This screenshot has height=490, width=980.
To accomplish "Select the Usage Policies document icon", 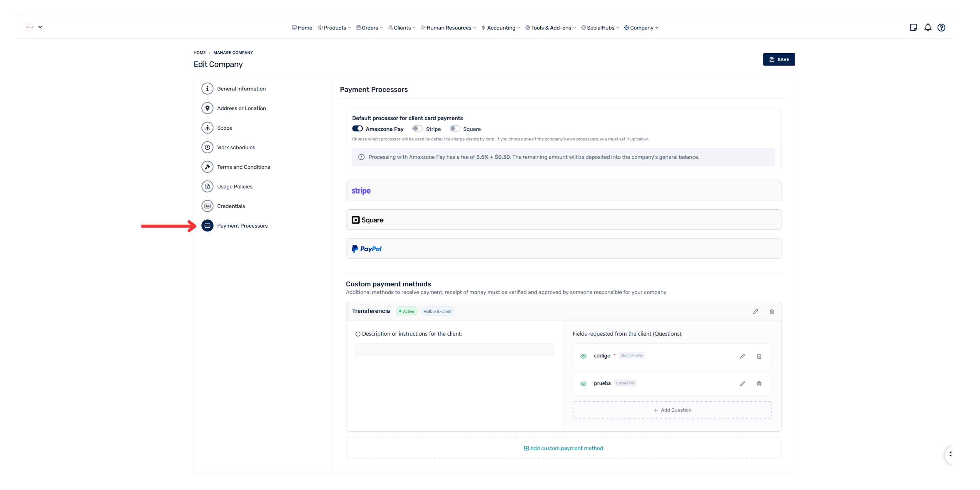I will [207, 187].
